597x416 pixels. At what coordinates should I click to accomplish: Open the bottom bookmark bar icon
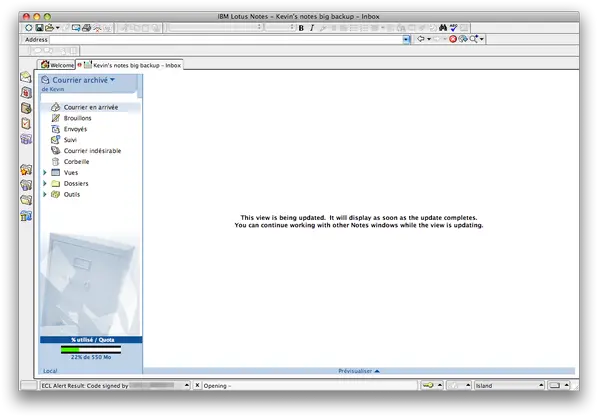(x=26, y=216)
